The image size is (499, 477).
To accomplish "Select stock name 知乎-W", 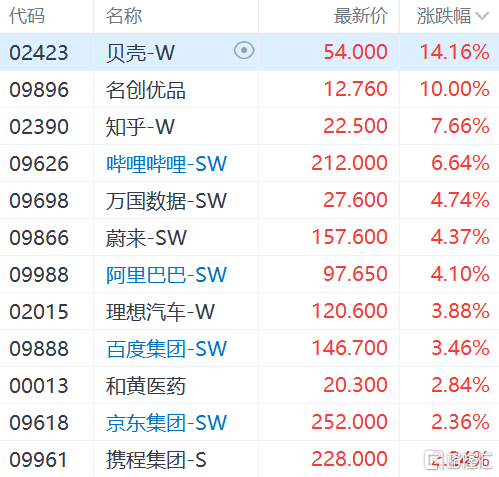I will [140, 127].
